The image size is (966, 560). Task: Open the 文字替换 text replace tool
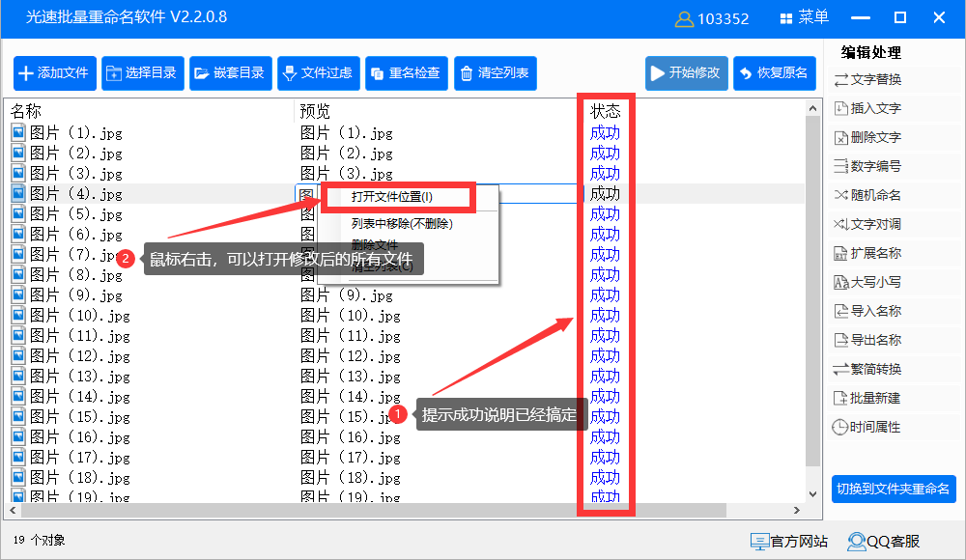pyautogui.click(x=867, y=79)
